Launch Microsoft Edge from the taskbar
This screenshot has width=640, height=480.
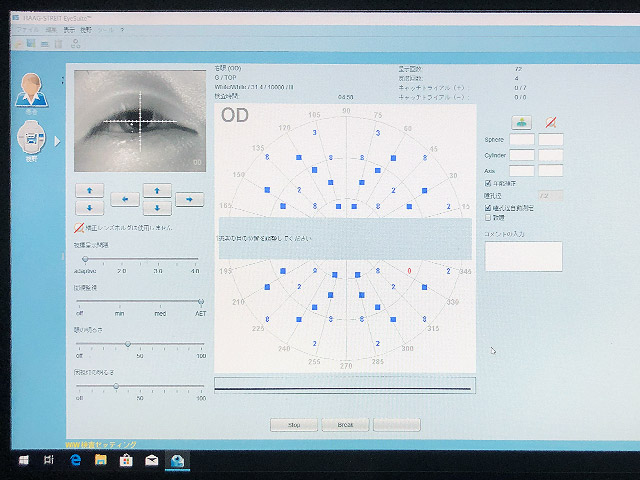tap(76, 460)
